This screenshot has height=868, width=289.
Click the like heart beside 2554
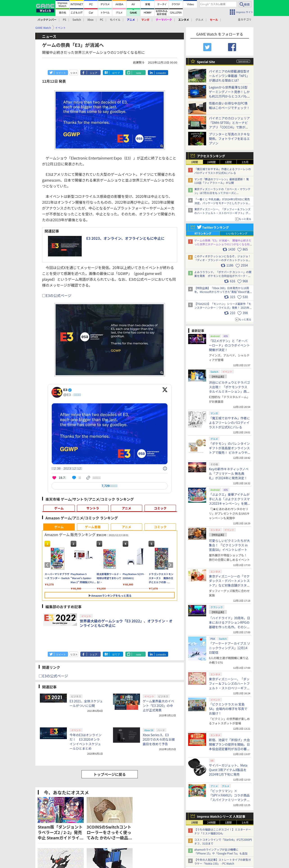(x=237, y=265)
